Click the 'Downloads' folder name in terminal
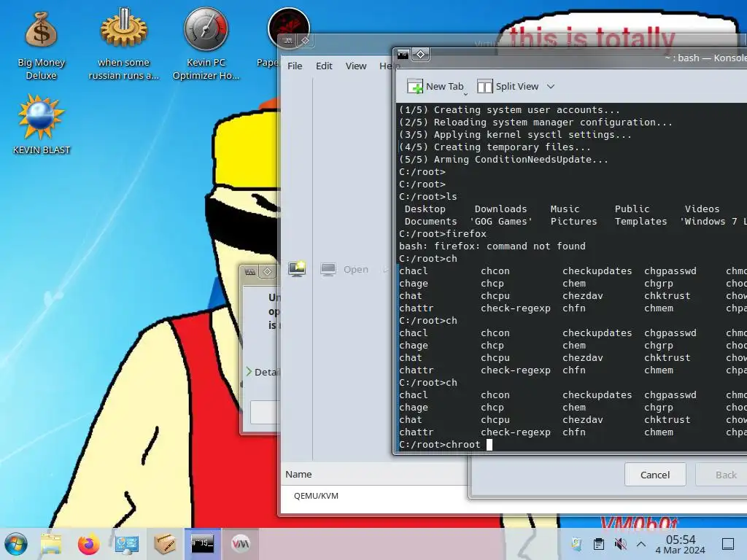The height and width of the screenshot is (560, 747). pyautogui.click(x=500, y=209)
